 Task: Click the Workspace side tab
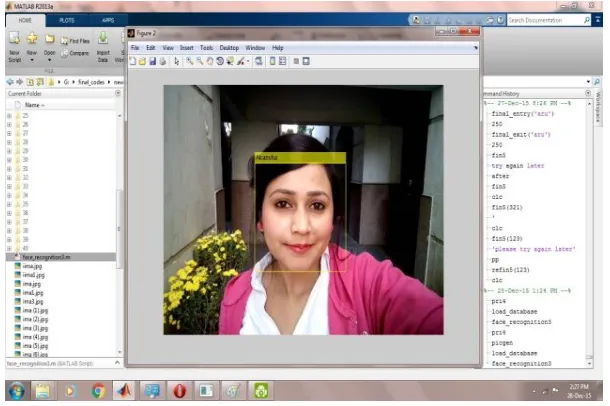[598, 106]
